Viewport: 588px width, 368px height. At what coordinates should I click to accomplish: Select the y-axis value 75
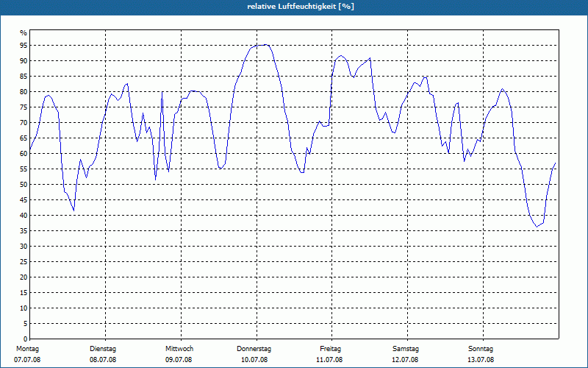(x=24, y=107)
